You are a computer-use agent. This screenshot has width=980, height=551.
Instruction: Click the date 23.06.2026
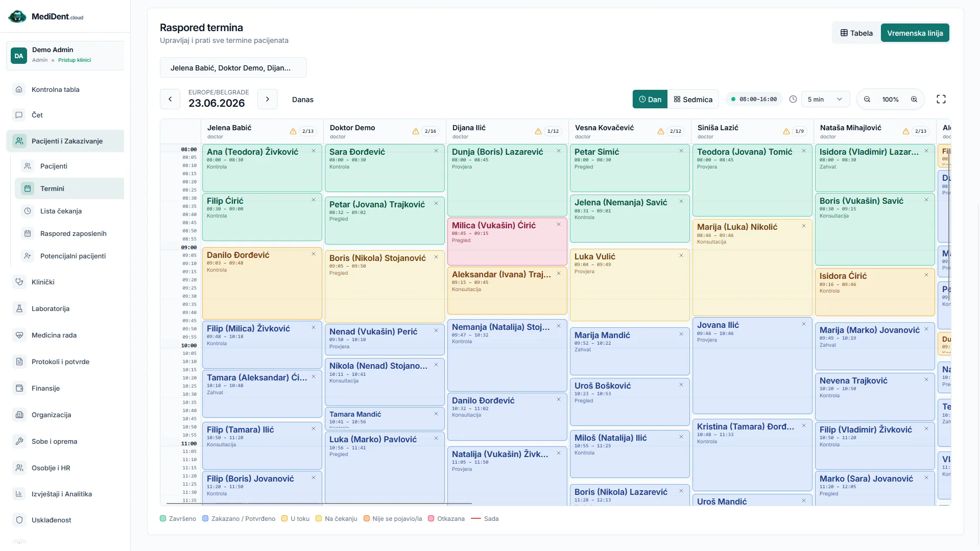[x=217, y=103]
